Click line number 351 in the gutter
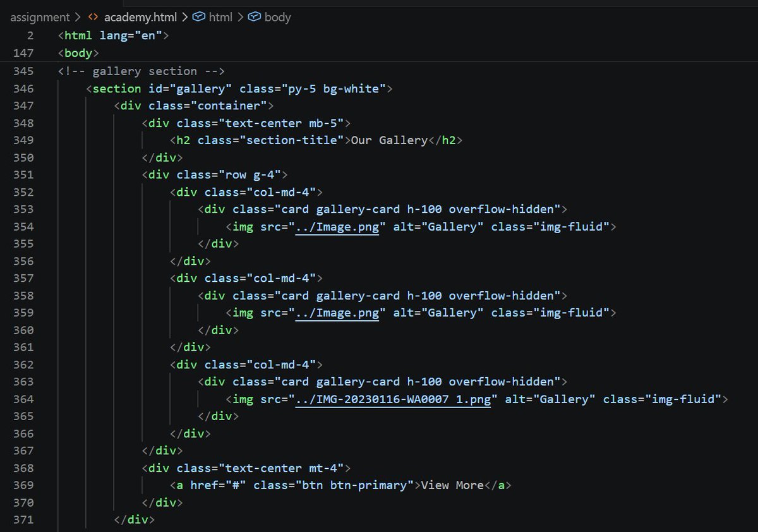The image size is (758, 532). tap(23, 174)
